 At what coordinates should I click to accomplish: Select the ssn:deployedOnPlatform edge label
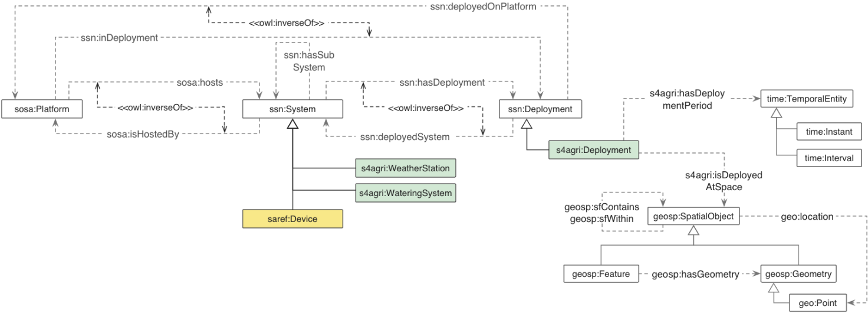[483, 7]
